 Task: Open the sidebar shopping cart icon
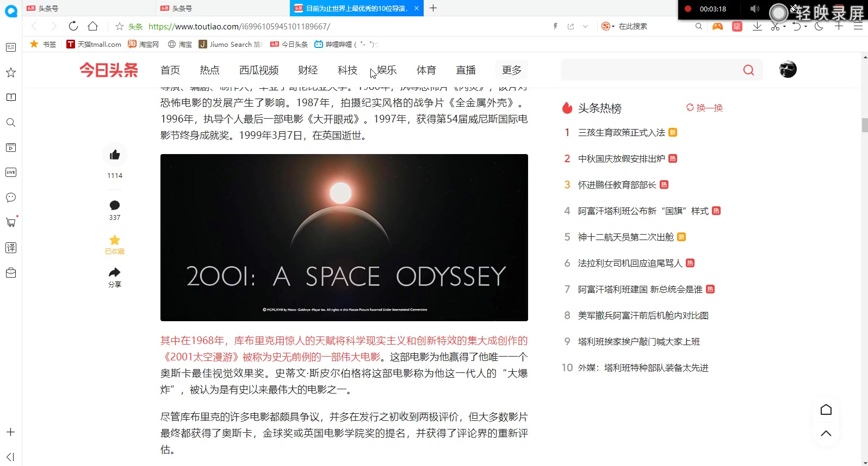click(x=10, y=222)
